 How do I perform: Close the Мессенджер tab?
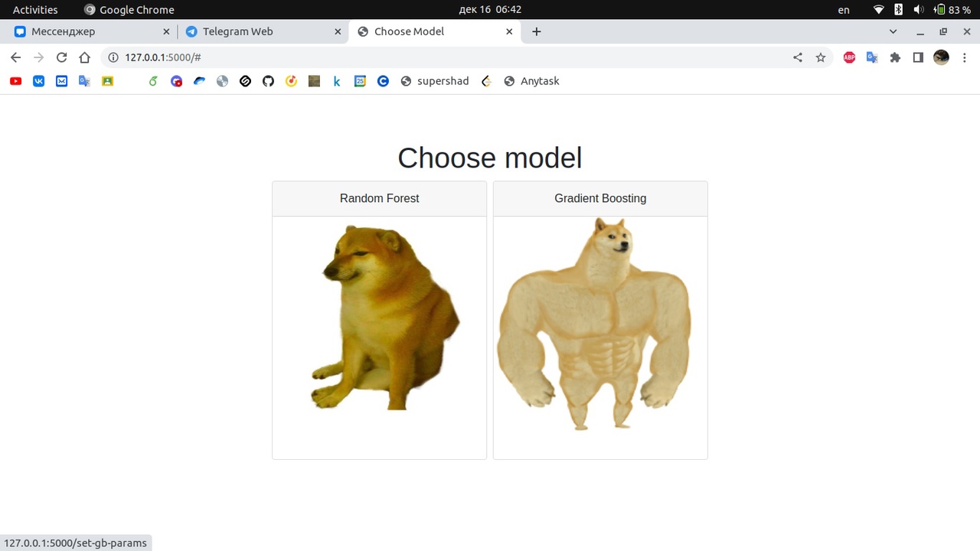167,31
